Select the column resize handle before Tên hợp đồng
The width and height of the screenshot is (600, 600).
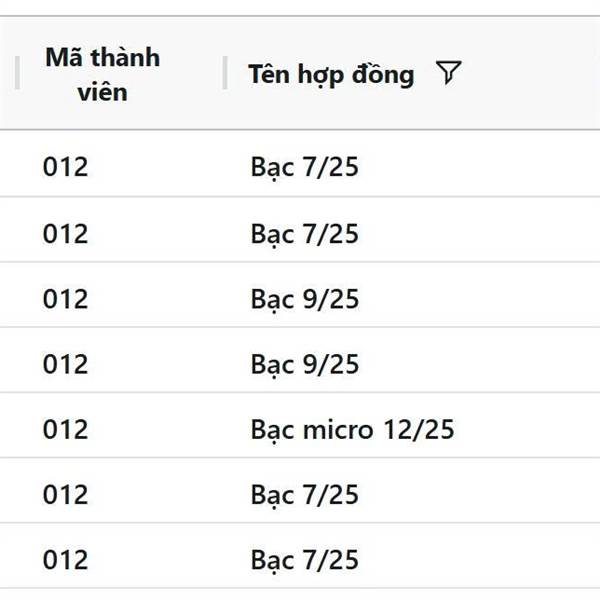[x=225, y=73]
